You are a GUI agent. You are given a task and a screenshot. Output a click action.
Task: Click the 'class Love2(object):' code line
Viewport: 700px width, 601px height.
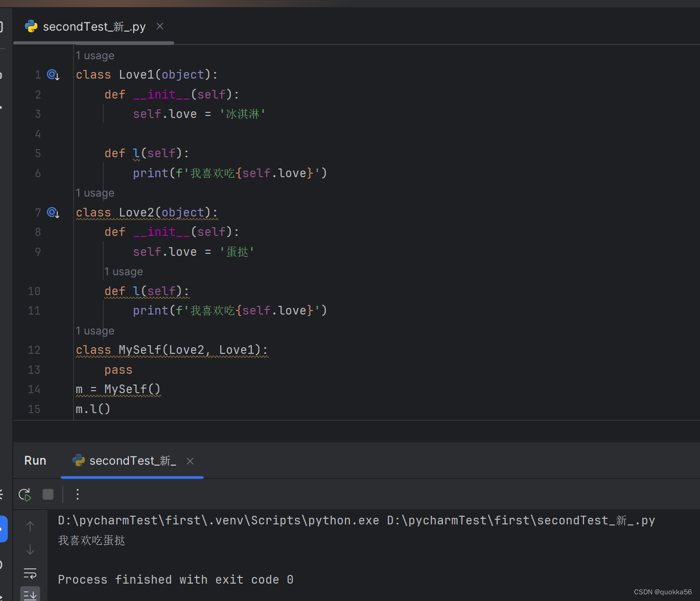(x=147, y=212)
